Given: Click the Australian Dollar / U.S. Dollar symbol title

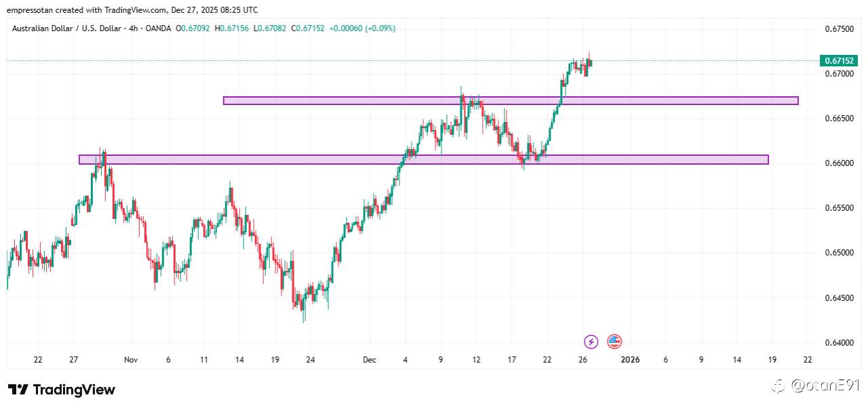Looking at the screenshot, I should point(66,28).
